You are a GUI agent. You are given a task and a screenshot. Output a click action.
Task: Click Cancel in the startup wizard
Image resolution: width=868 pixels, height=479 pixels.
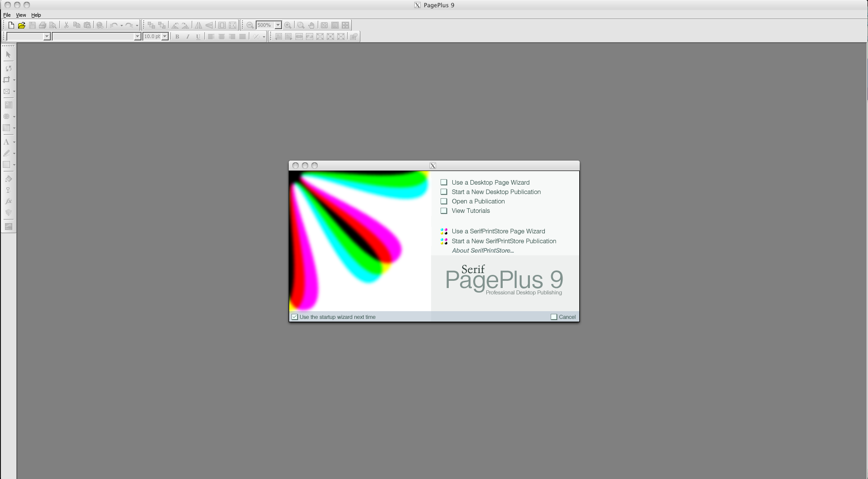(x=563, y=317)
